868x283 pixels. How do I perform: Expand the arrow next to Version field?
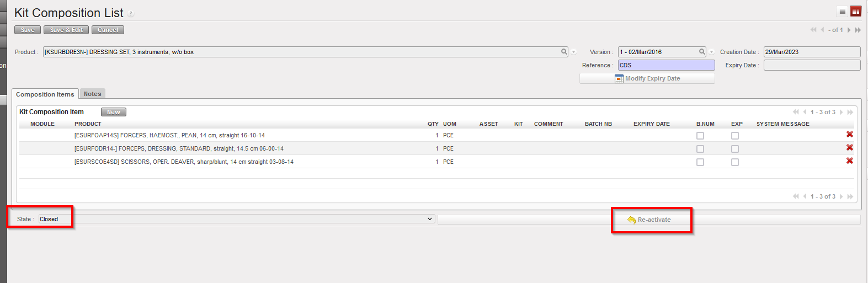click(711, 52)
